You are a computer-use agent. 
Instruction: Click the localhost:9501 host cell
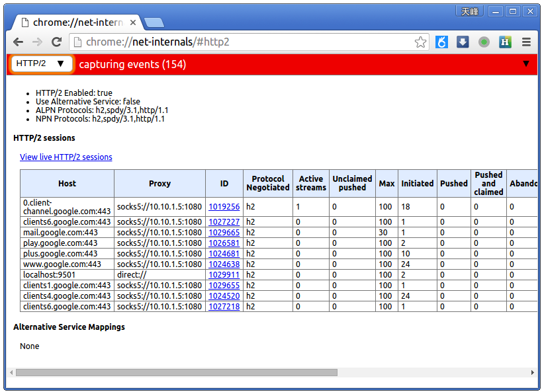pos(67,275)
